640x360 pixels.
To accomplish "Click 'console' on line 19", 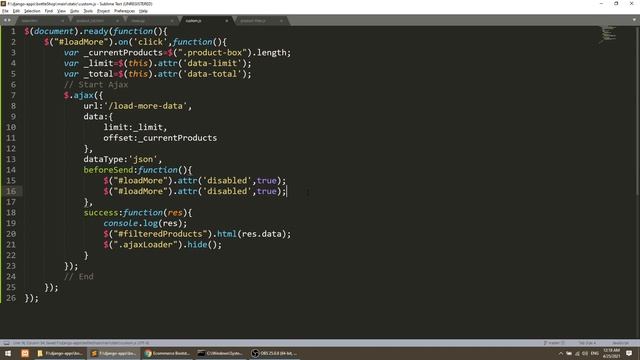I will click(x=121, y=223).
